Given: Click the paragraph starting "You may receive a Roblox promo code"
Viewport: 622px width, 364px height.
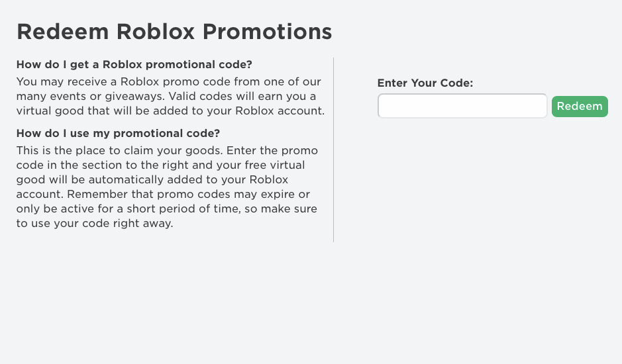Looking at the screenshot, I should click(170, 96).
